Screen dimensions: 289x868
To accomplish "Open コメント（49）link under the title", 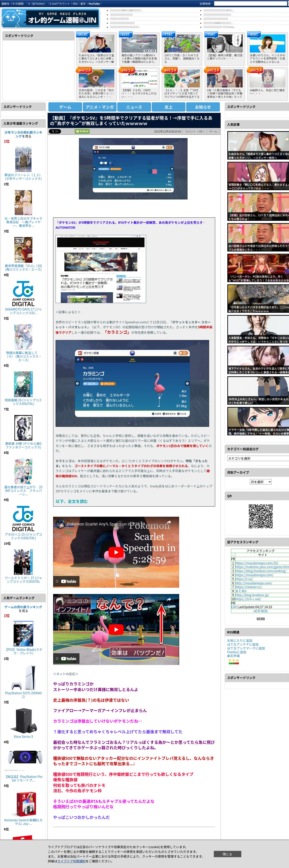I will pos(195,131).
